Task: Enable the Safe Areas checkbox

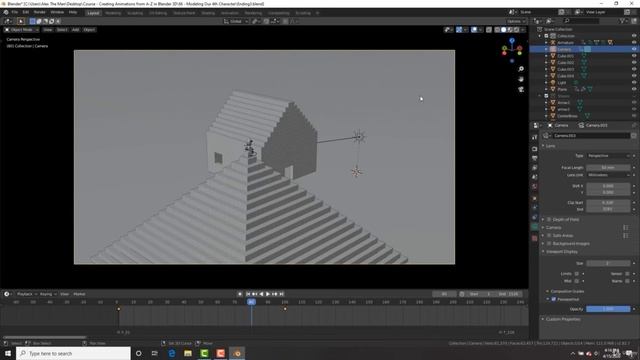Action: pyautogui.click(x=549, y=236)
